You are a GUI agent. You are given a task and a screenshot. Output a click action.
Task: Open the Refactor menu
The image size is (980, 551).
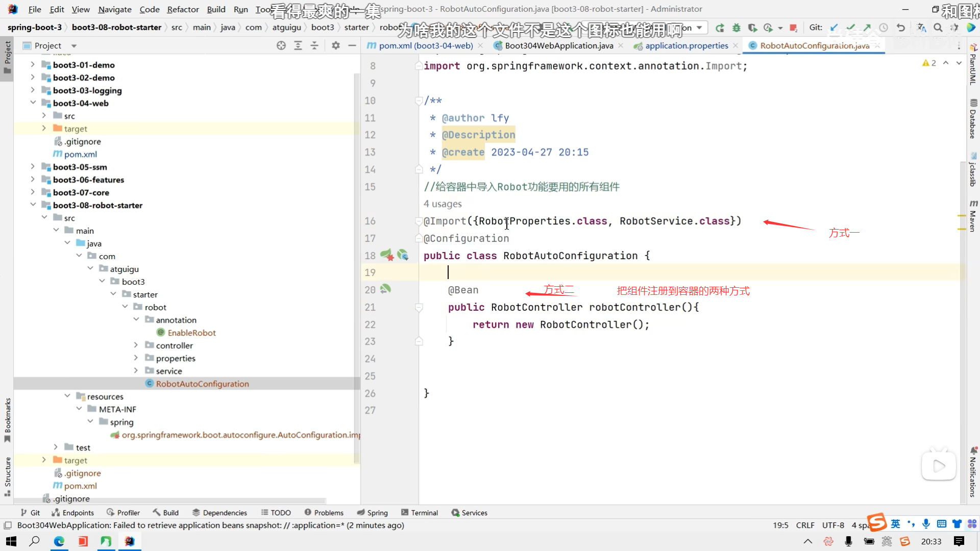tap(183, 9)
